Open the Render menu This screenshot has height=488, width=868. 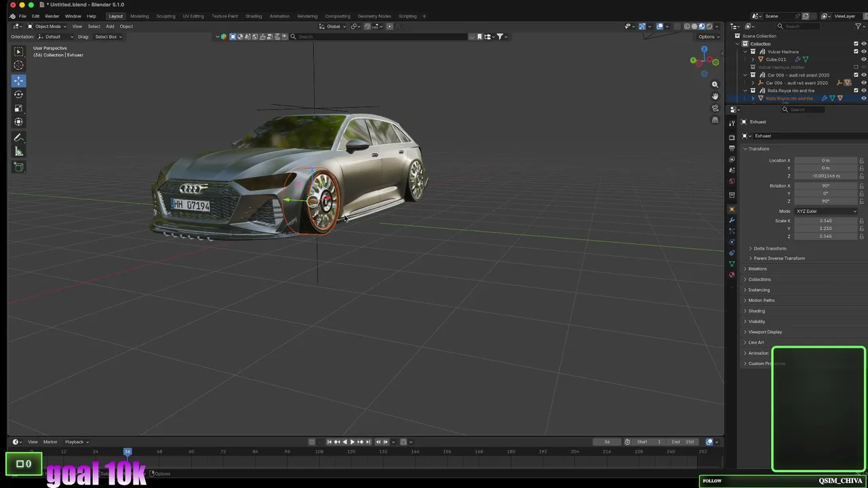(52, 16)
